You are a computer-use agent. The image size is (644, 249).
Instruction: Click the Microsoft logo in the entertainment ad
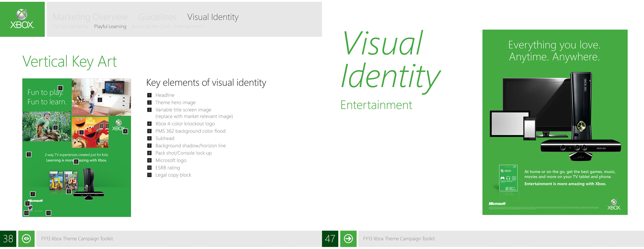point(497,204)
